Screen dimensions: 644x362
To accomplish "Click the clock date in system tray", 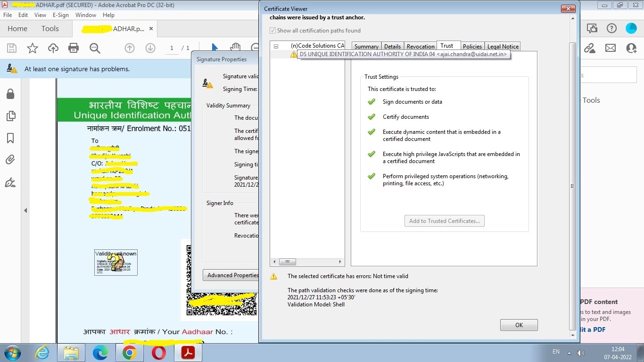I will click(618, 353).
